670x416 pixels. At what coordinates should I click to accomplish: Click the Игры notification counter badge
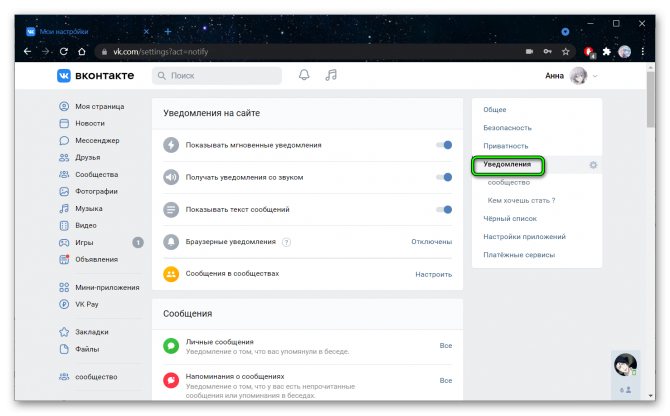tap(138, 243)
